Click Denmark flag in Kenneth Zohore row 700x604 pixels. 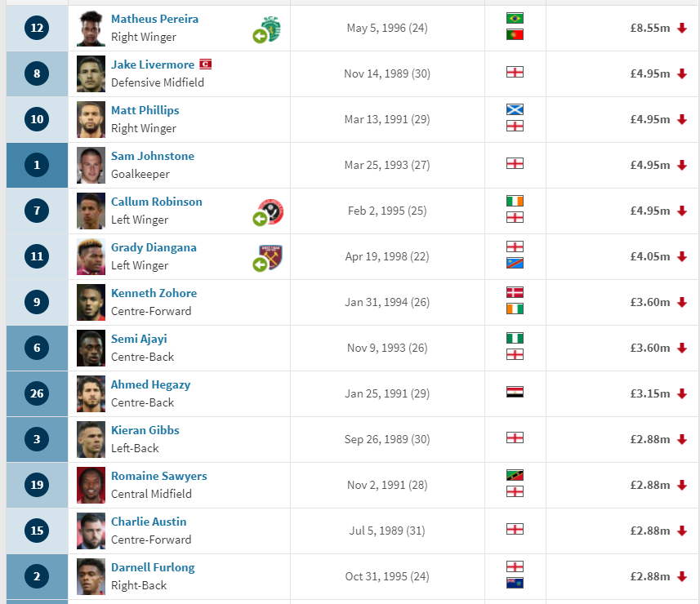coord(515,293)
